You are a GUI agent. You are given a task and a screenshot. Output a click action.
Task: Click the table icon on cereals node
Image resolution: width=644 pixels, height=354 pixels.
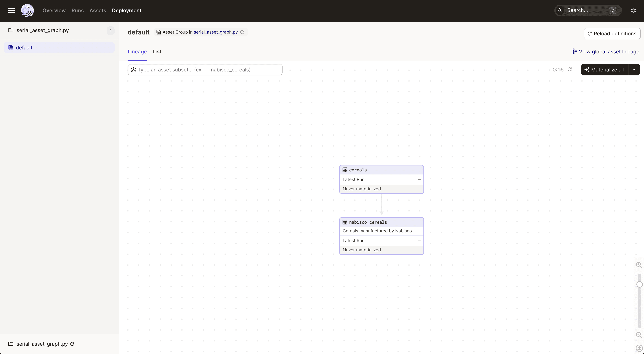pyautogui.click(x=345, y=170)
